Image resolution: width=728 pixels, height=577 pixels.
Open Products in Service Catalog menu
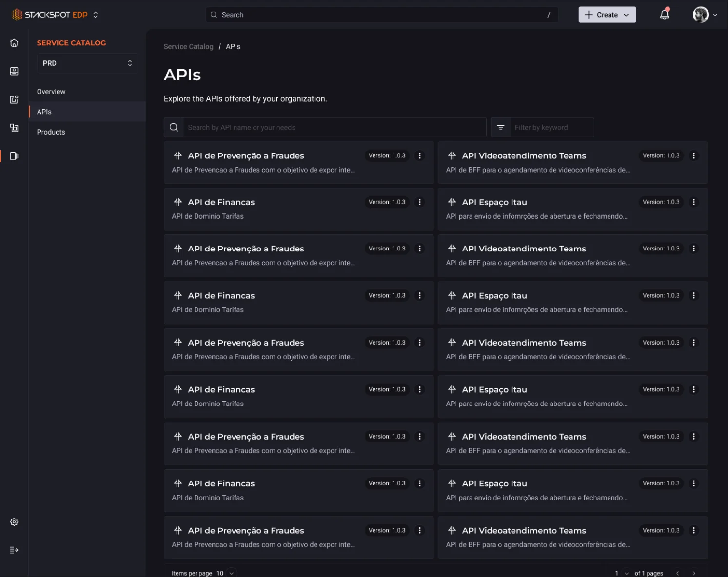(x=51, y=132)
